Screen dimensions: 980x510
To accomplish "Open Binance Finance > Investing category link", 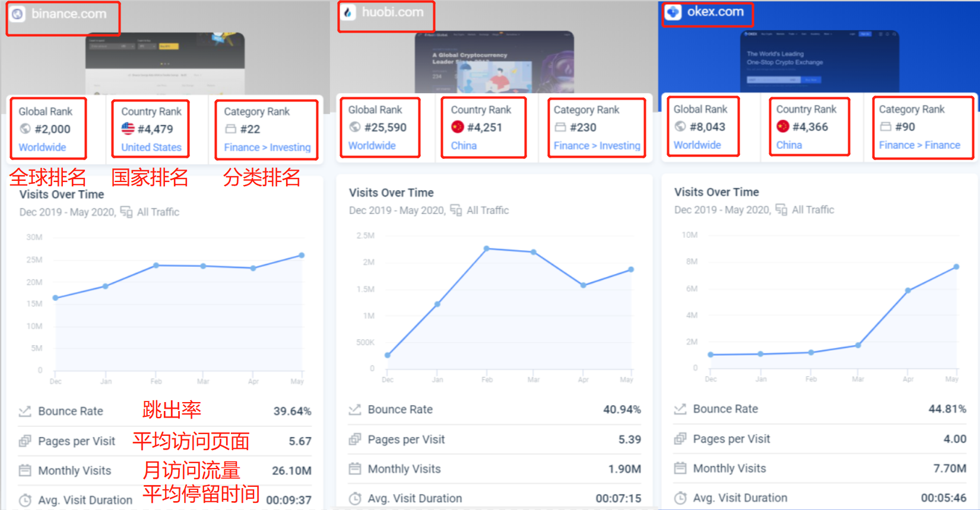I will click(x=267, y=147).
